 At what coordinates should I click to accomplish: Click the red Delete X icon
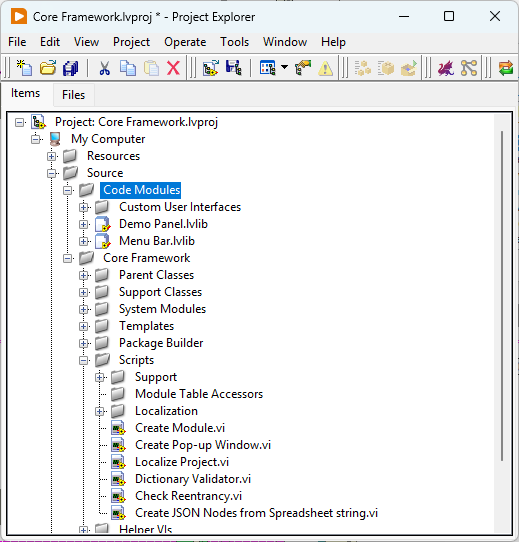point(173,68)
